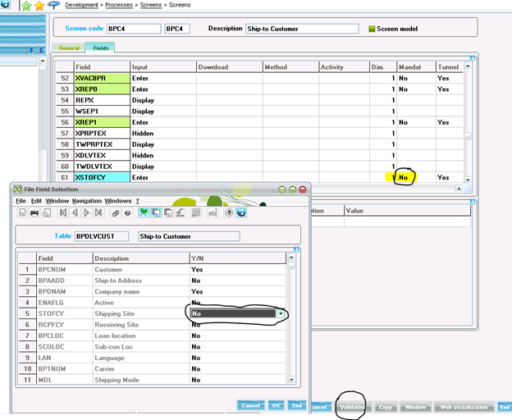Switch to the General tab
This screenshot has width=512, height=420.
[69, 48]
